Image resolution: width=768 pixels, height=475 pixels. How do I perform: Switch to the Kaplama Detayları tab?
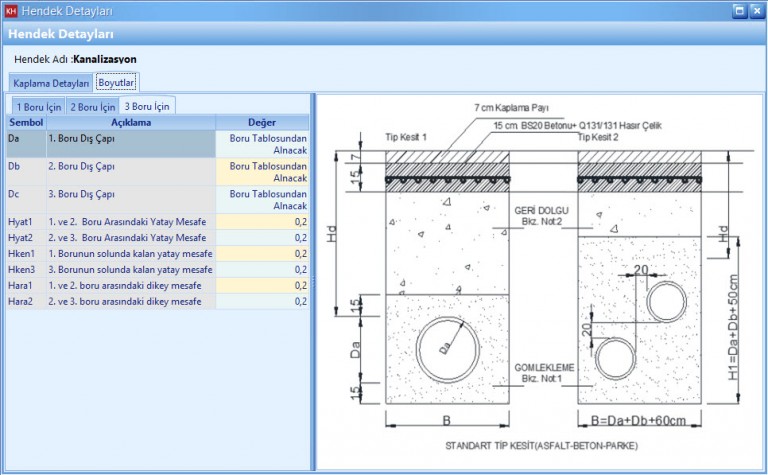(51, 83)
